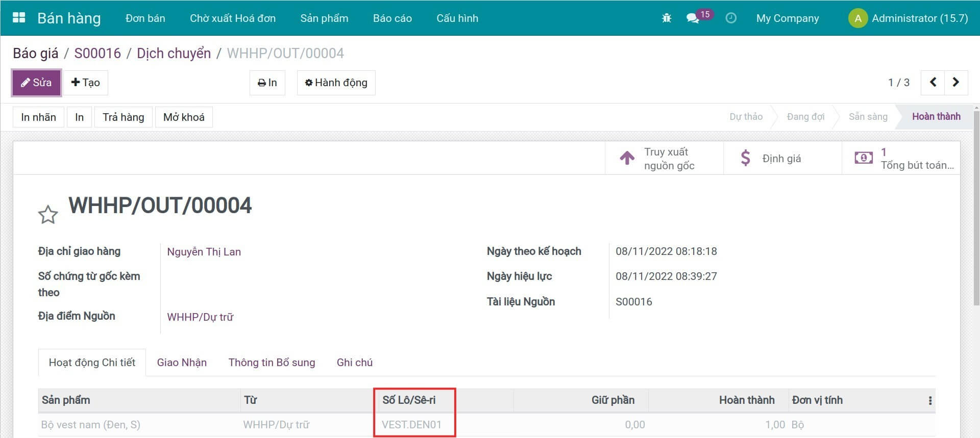
Task: Open the activities clock icon
Action: point(731,18)
